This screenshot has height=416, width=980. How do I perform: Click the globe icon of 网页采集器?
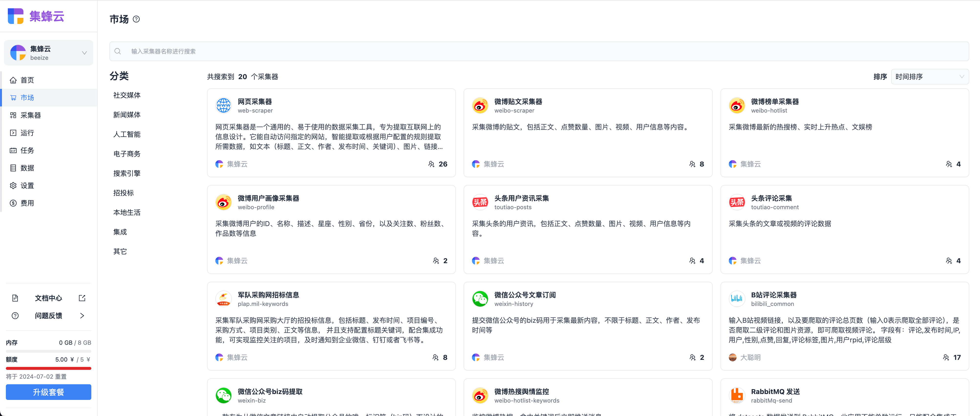click(224, 106)
